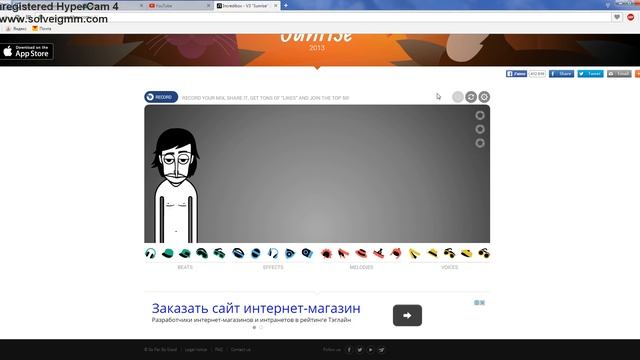Select the fourth blue Effects icon
Viewport: 640px width, 360px height.
click(290, 253)
